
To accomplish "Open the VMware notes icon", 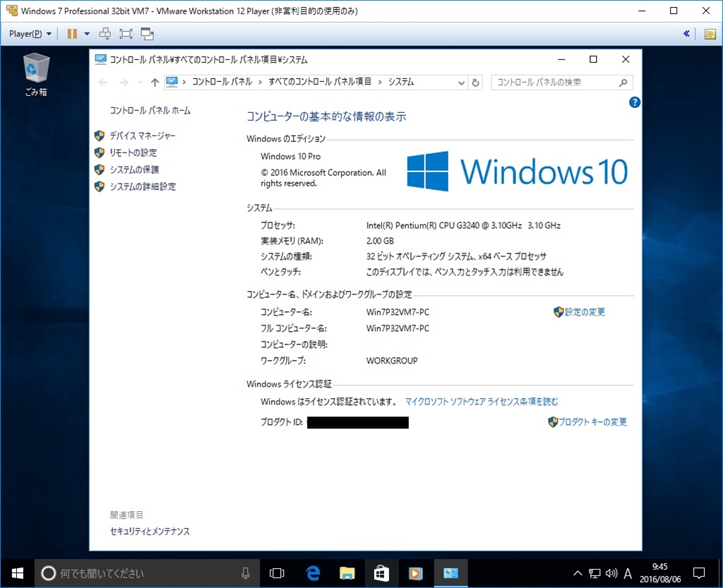I will [x=710, y=34].
